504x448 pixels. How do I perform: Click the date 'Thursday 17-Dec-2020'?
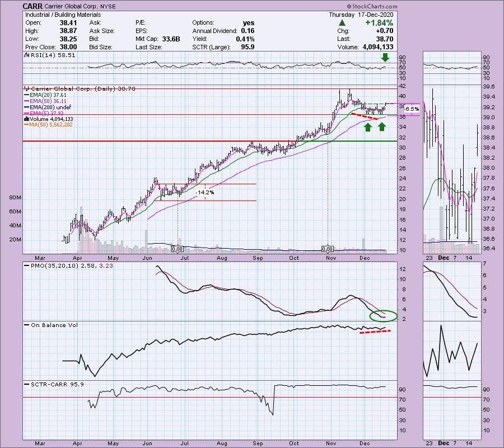click(x=361, y=15)
